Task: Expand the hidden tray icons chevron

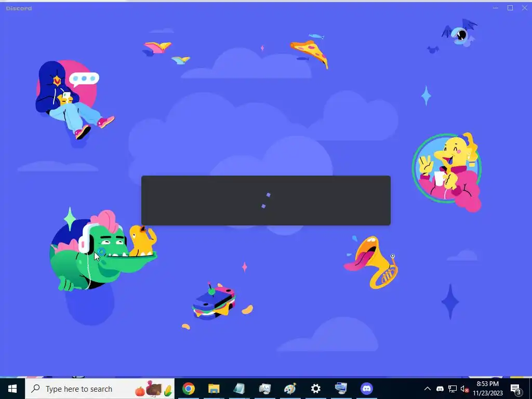Action: (428, 389)
